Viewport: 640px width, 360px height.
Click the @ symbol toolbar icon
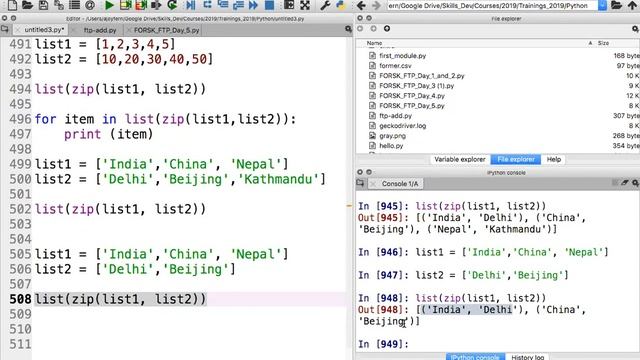(x=90, y=5)
